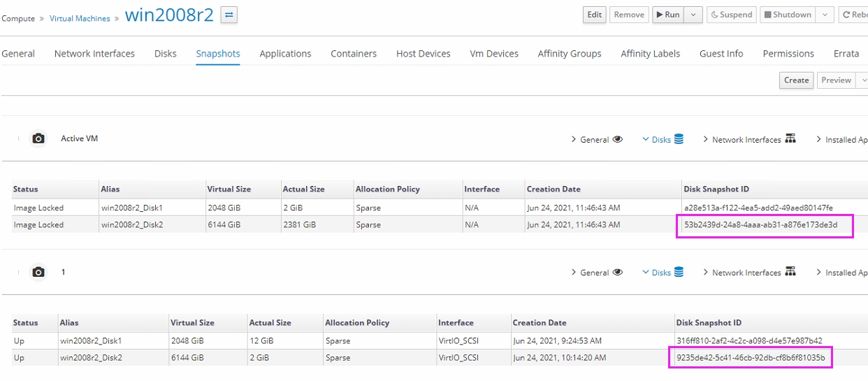
Task: Click the eye icon in snapshot 1 row
Action: tap(617, 272)
